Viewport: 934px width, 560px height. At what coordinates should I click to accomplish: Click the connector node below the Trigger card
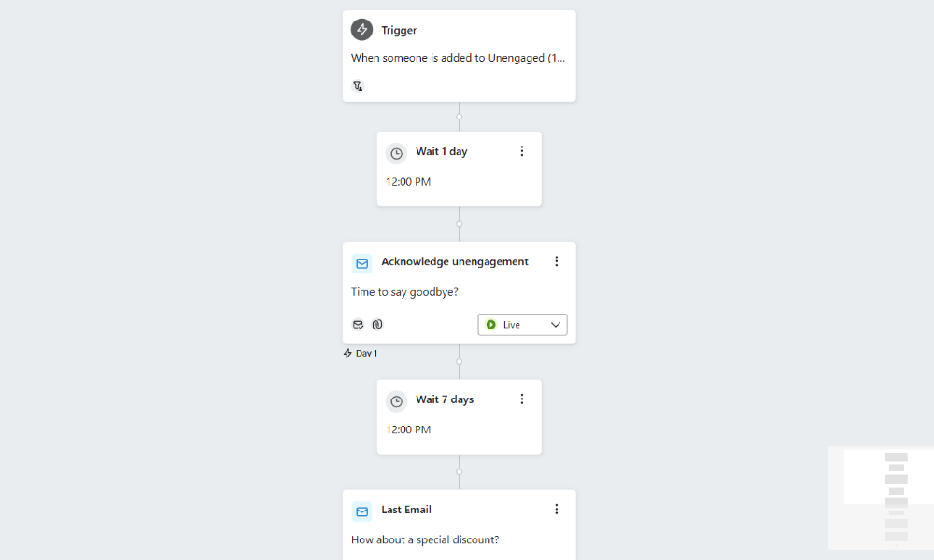click(x=460, y=117)
